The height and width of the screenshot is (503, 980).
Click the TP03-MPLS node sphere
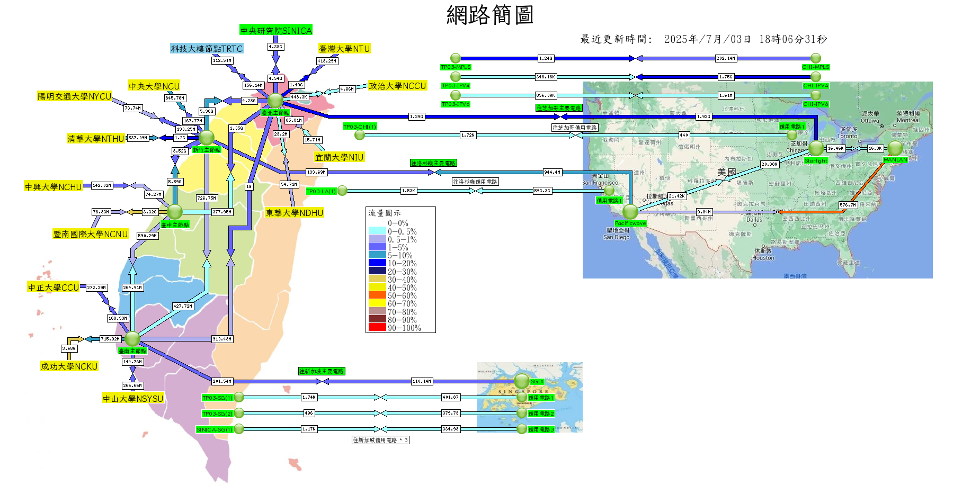pyautogui.click(x=456, y=58)
